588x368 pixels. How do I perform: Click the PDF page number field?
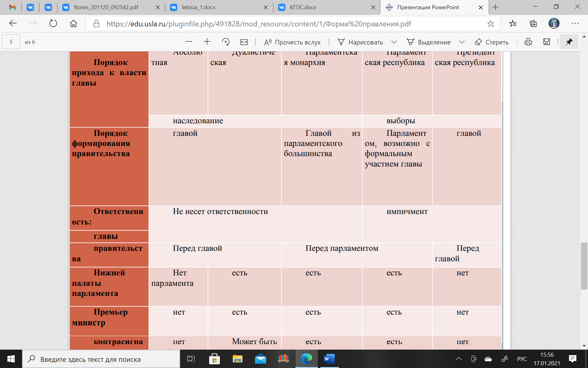click(11, 42)
